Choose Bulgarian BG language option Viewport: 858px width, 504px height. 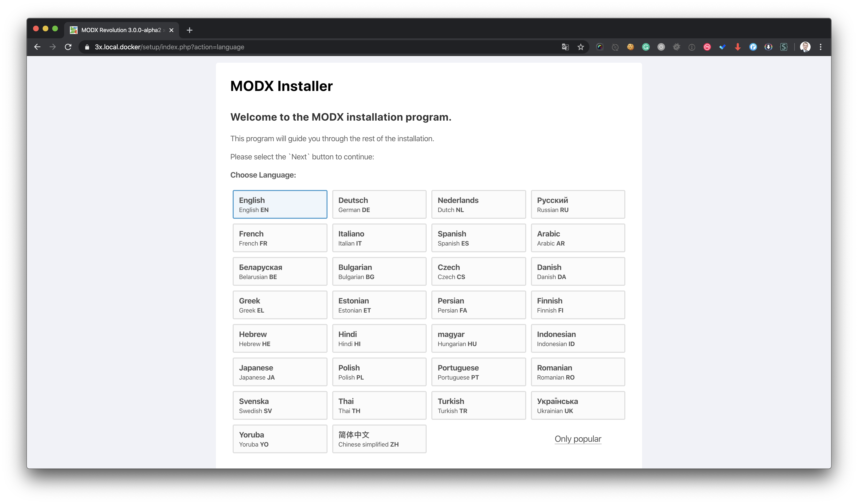pyautogui.click(x=379, y=271)
